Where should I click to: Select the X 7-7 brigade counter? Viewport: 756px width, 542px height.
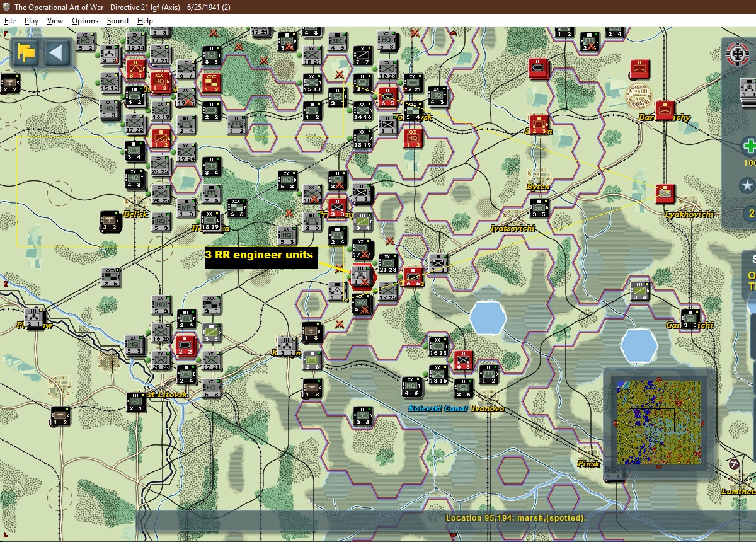pyautogui.click(x=362, y=55)
